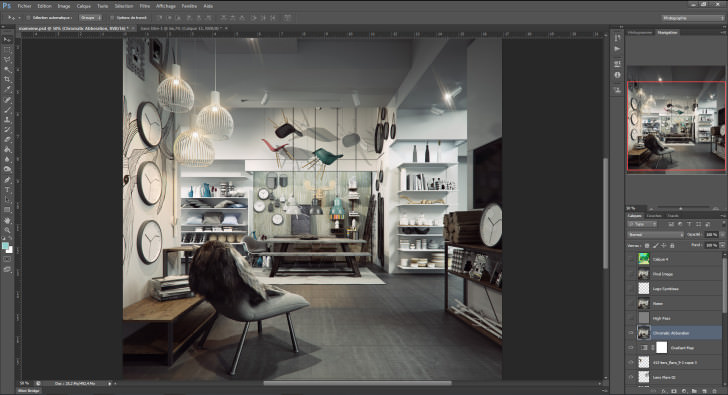
Task: Select the Zoom magnifier tool
Action: (7, 230)
